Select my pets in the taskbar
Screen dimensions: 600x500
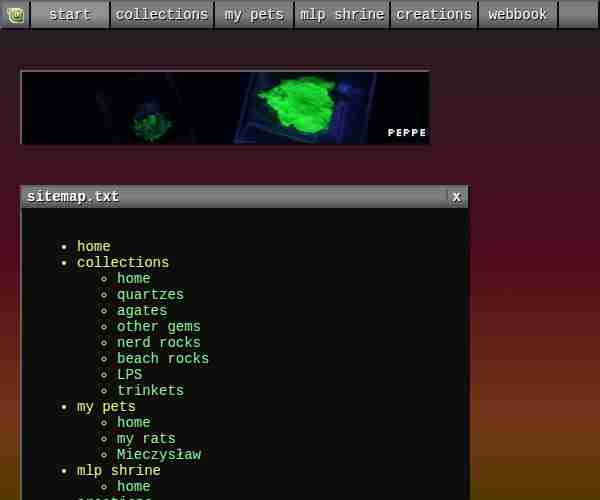(254, 15)
